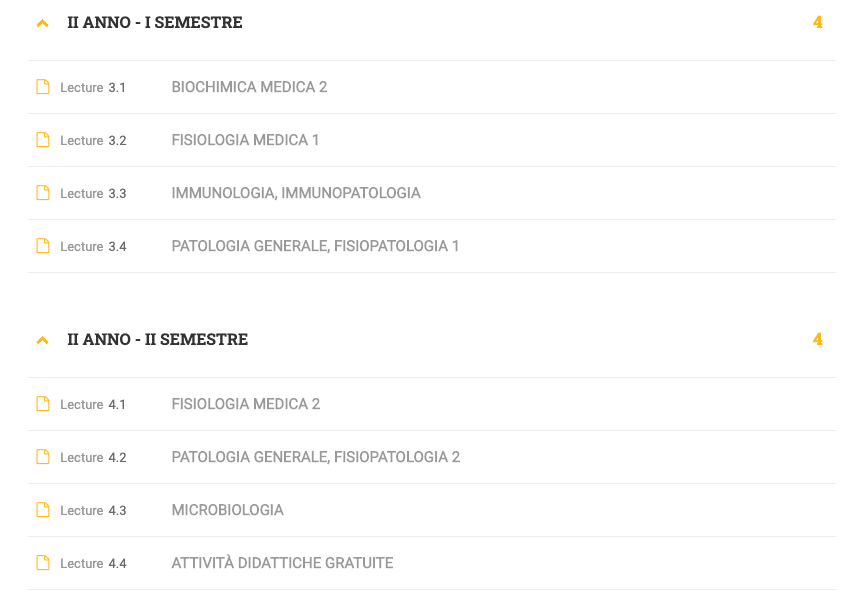Click document icon beside Lecture 4.1
This screenshot has height=599, width=863.
pos(43,404)
